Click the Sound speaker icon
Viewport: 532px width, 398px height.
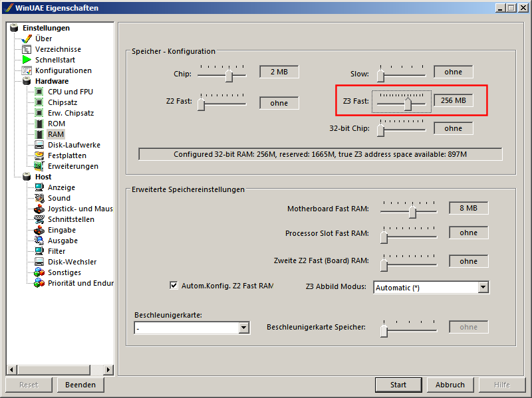(39, 198)
